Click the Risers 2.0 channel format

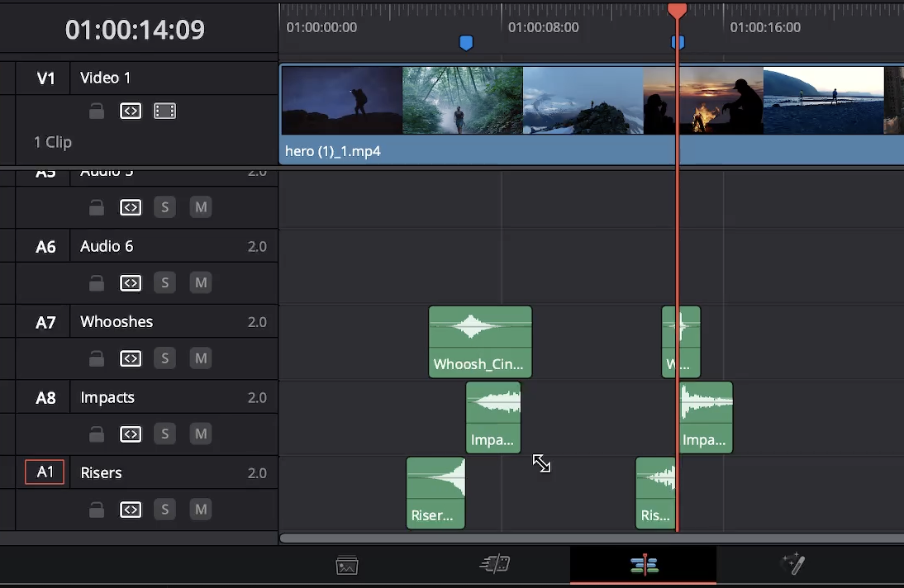tap(257, 472)
